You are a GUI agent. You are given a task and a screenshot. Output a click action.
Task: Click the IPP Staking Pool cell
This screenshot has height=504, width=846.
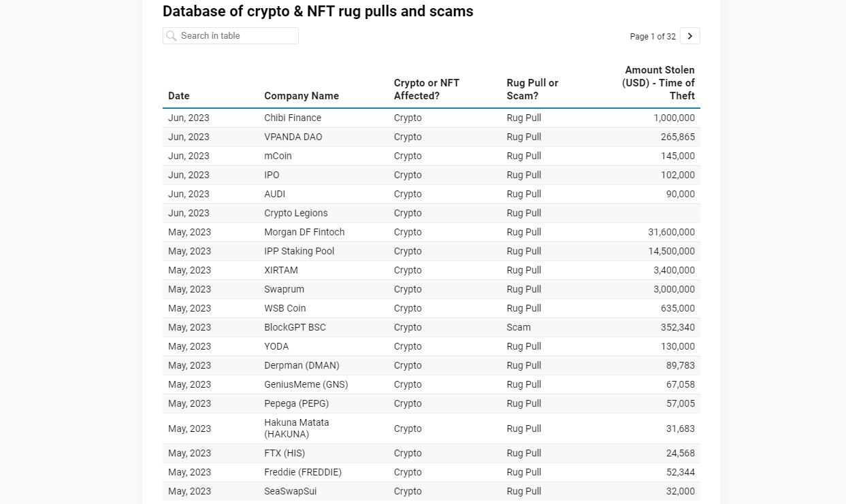[x=299, y=251]
